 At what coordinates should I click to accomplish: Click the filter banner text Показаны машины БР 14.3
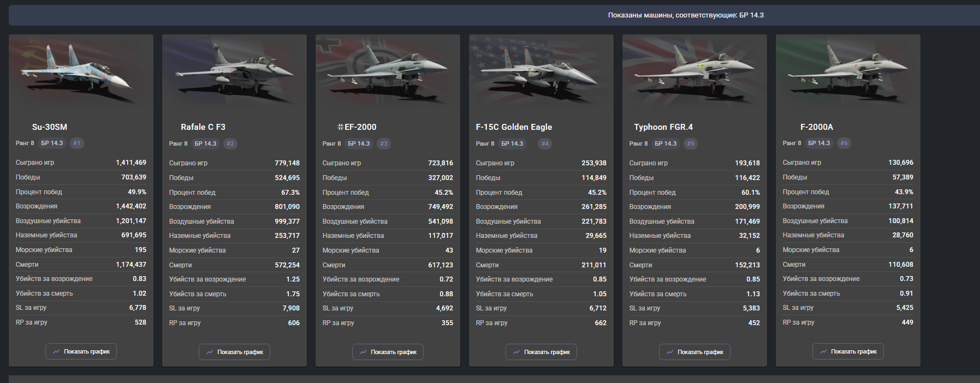[x=686, y=15]
